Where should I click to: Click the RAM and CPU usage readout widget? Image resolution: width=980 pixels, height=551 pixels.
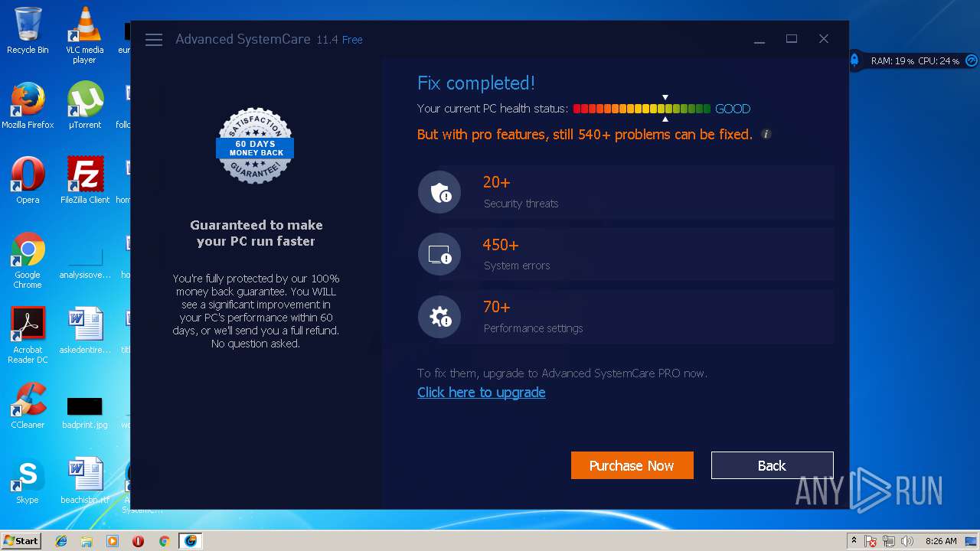coord(915,60)
